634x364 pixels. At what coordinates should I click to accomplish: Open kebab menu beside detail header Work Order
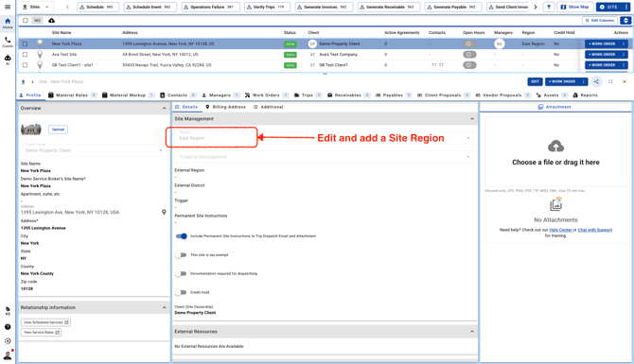(x=584, y=81)
